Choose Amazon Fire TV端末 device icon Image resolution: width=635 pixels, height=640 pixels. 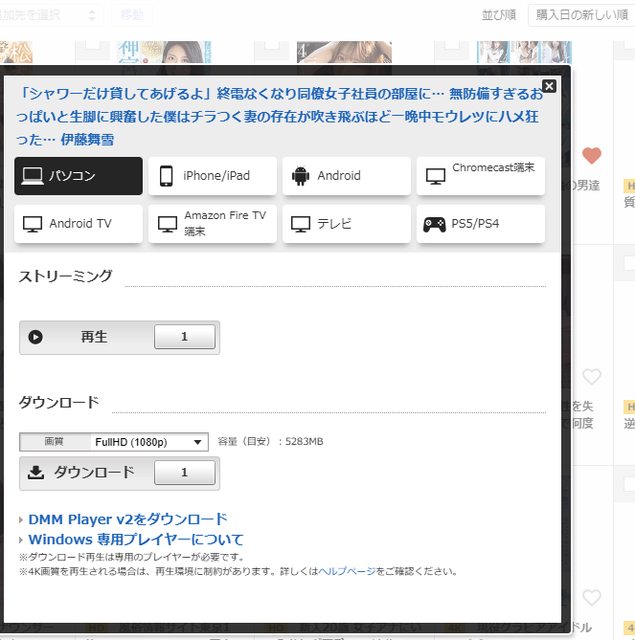[167, 224]
